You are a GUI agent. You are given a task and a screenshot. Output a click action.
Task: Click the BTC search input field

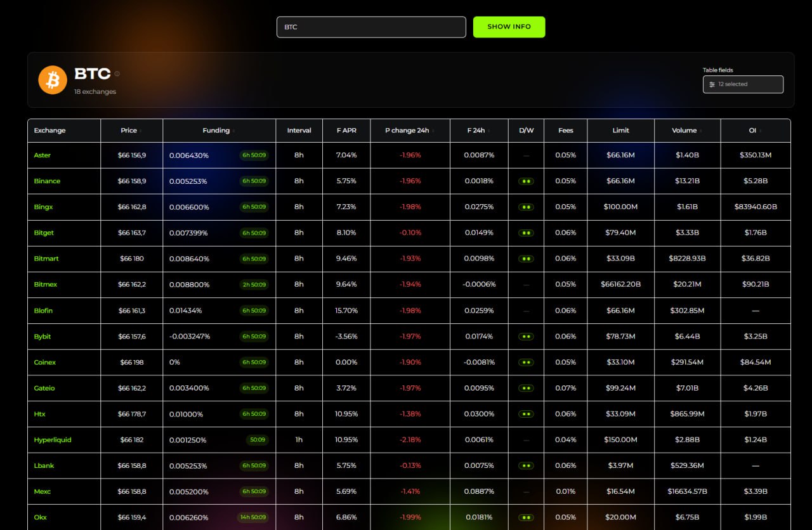point(371,27)
